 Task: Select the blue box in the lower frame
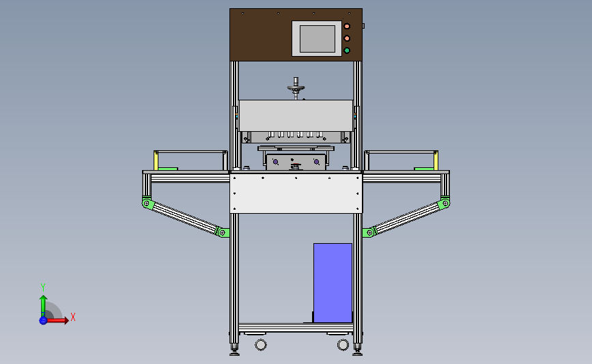[x=333, y=283]
